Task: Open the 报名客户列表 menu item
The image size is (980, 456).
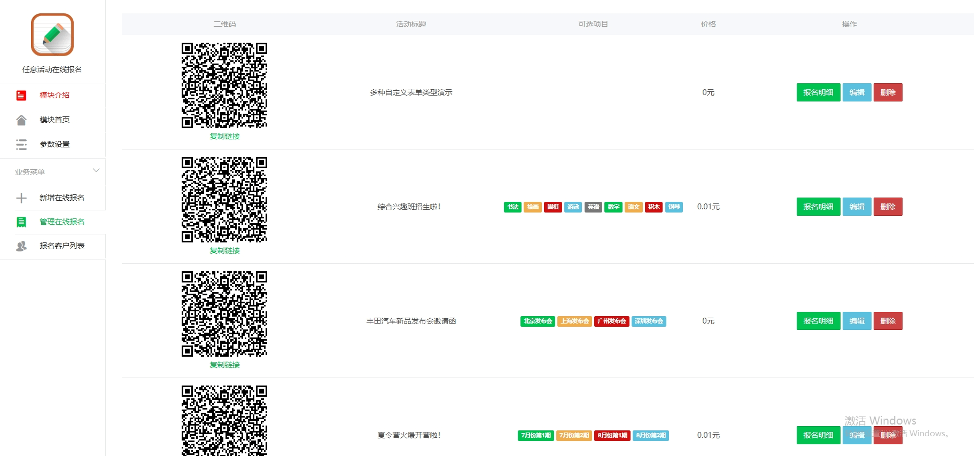Action: click(62, 246)
